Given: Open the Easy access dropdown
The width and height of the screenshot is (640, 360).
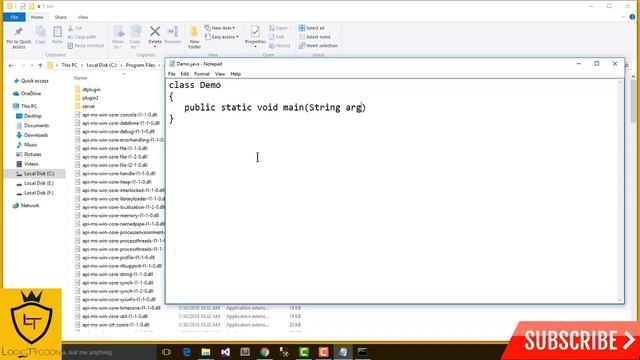Looking at the screenshot, I should (x=222, y=37).
